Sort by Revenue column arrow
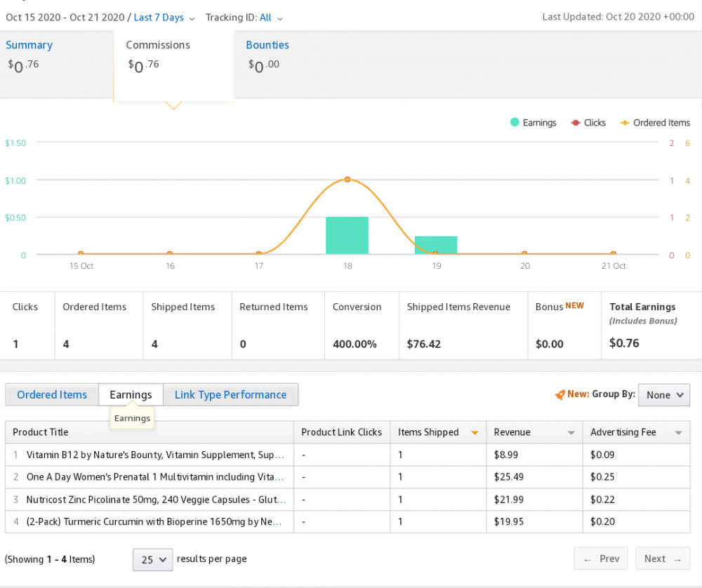The image size is (702, 588). pyautogui.click(x=571, y=433)
